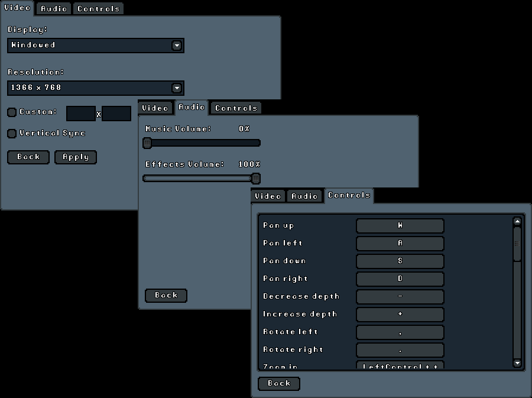Image resolution: width=532 pixels, height=398 pixels.
Task: Click the controls list scrollbar thumb
Action: 517,244
